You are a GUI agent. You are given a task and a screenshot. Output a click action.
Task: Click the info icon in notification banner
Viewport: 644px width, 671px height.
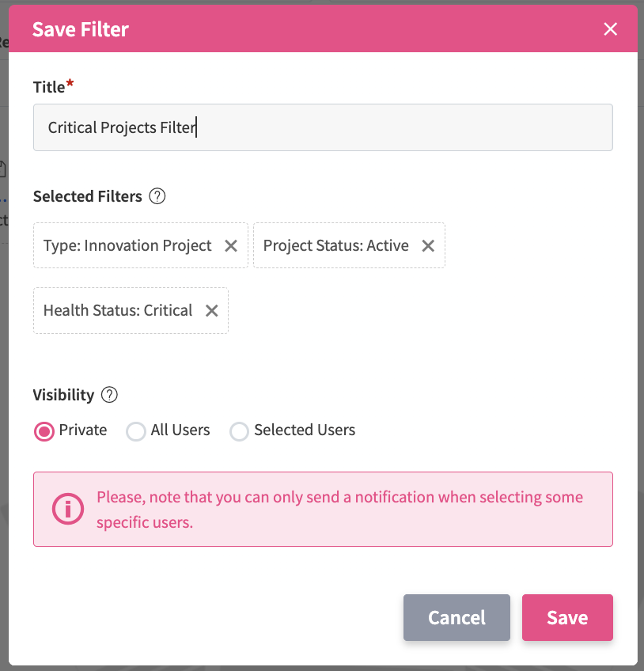coord(68,510)
